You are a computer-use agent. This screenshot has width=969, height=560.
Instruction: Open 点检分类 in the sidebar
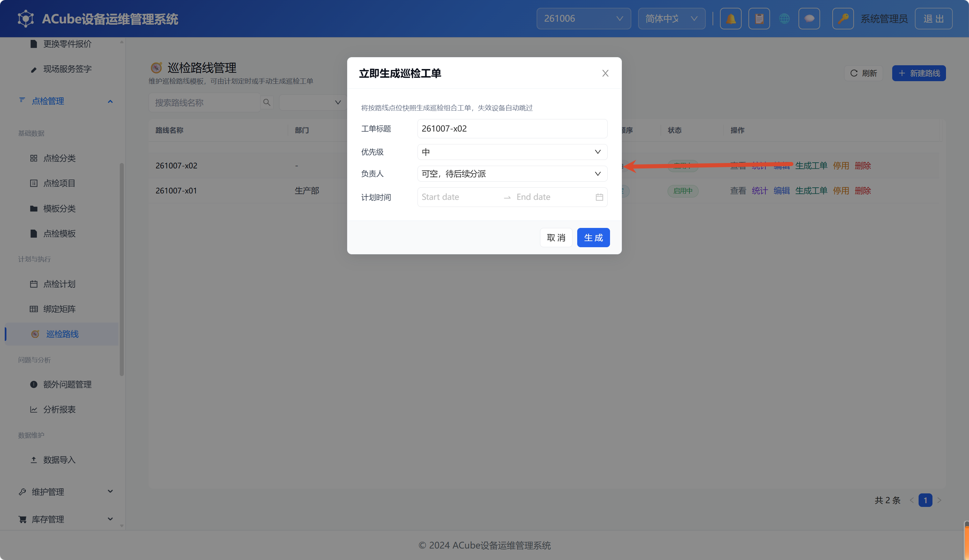pos(59,158)
